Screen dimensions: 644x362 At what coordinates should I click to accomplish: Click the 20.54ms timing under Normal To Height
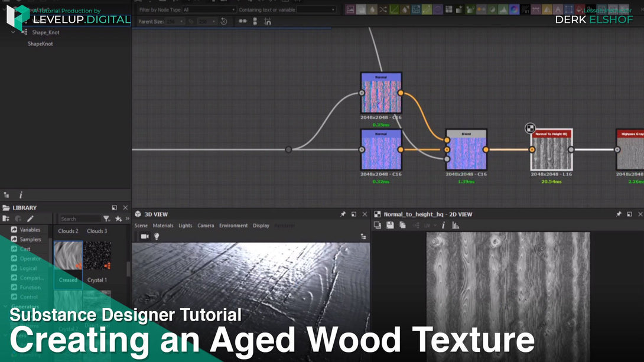point(551,181)
